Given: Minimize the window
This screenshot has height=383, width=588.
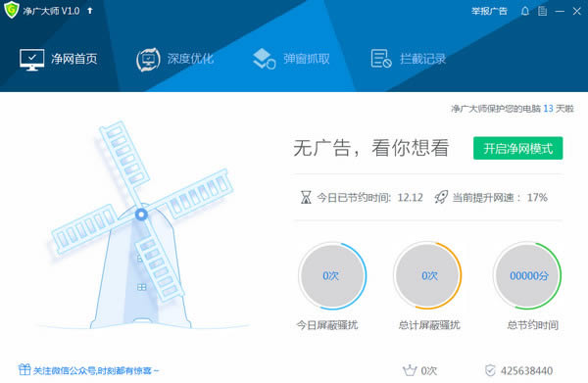Looking at the screenshot, I should click(560, 11).
